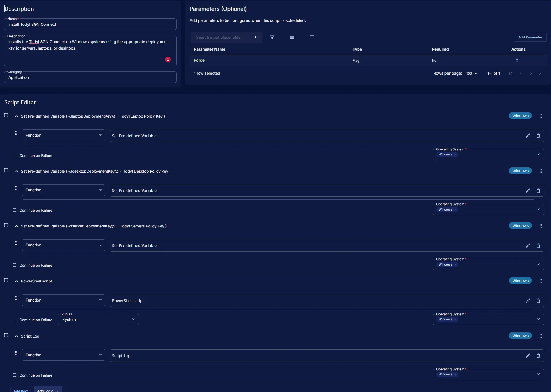Delete the Force parameter row

[517, 60]
